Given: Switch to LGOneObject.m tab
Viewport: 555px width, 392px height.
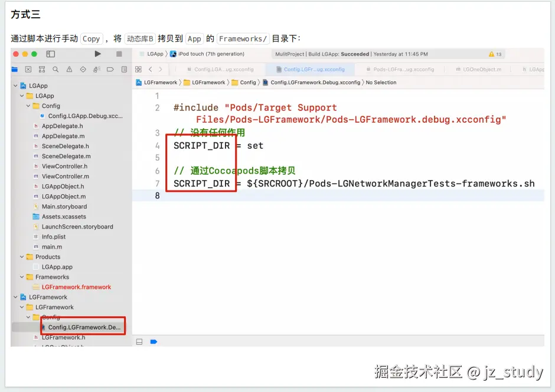Looking at the screenshot, I should click(x=479, y=69).
